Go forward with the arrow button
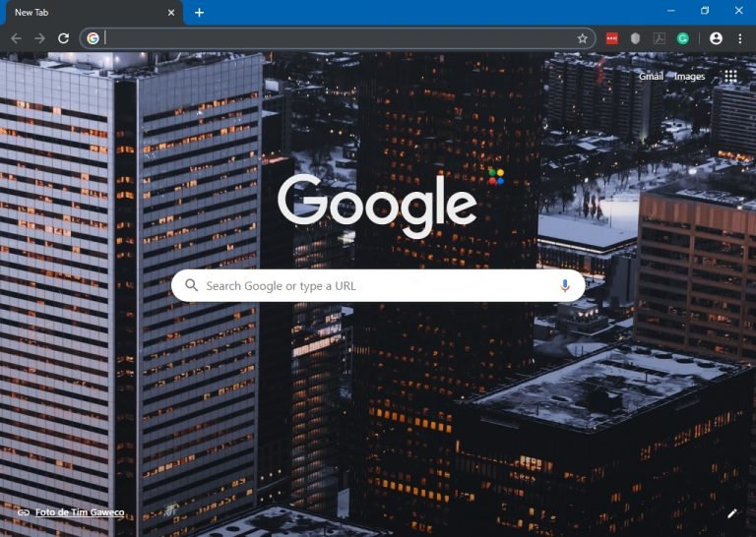The width and height of the screenshot is (756, 537). click(39, 38)
